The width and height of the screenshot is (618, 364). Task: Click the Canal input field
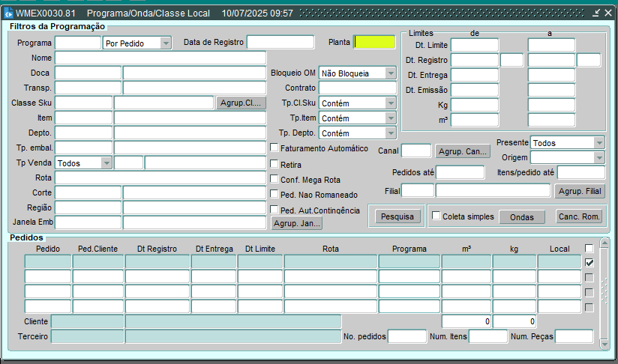(416, 151)
